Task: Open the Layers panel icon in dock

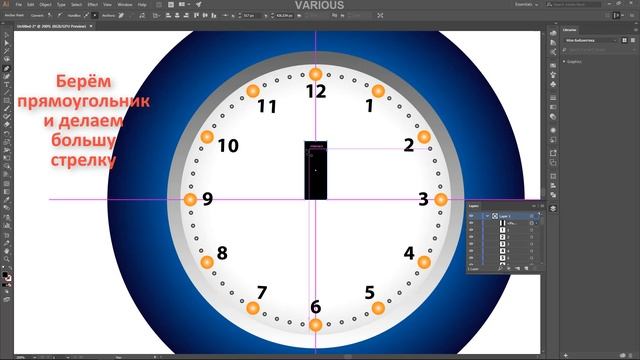Action: pos(553,209)
